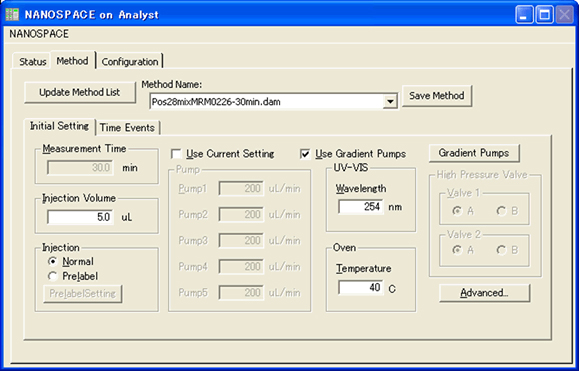Image resolution: width=579 pixels, height=371 pixels.
Task: Click the NANOSPACE app icon in title bar
Action: (12, 14)
